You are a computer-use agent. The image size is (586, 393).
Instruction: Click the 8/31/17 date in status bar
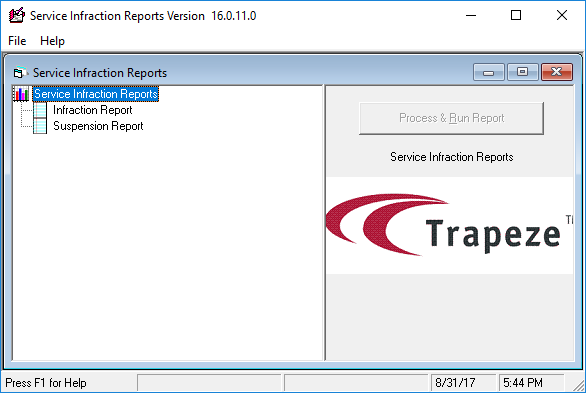tap(455, 383)
